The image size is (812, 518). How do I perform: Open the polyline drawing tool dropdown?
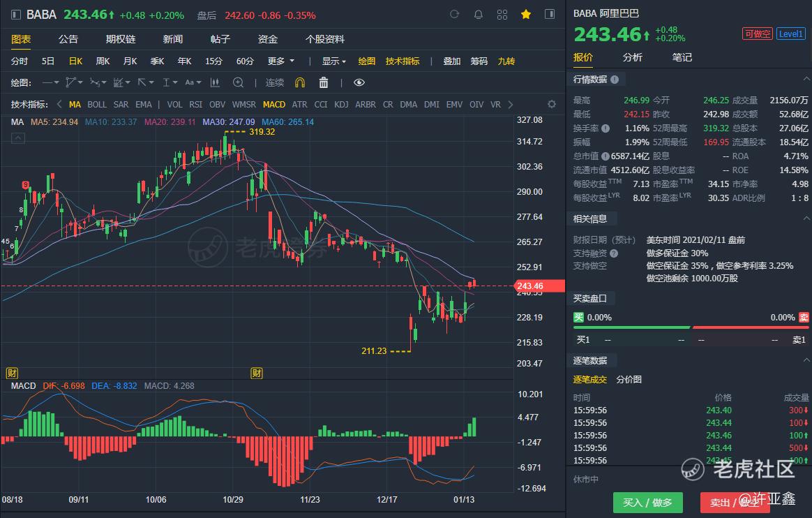(74, 82)
